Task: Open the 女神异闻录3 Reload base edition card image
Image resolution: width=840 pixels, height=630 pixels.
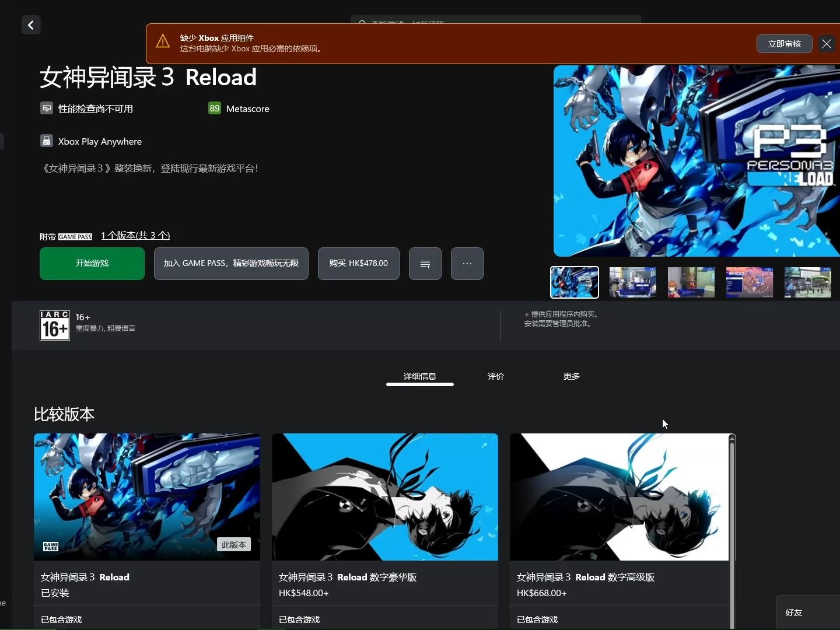Action: tap(147, 497)
